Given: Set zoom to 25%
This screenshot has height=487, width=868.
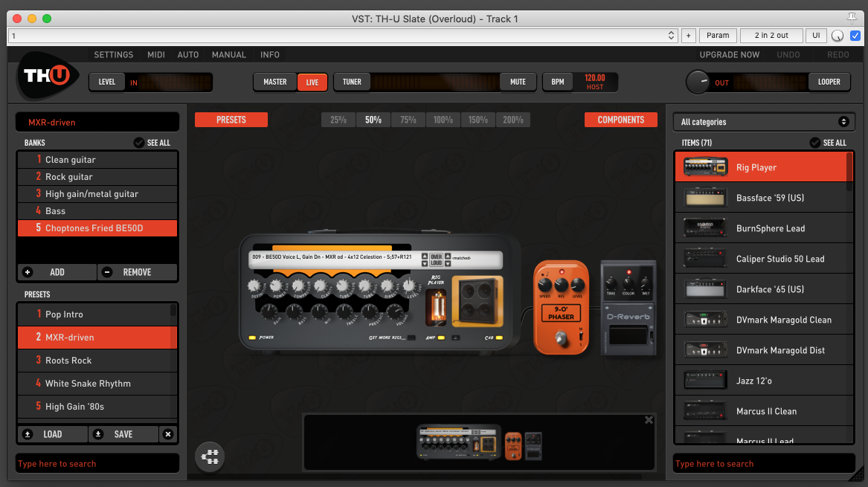Looking at the screenshot, I should pos(338,120).
